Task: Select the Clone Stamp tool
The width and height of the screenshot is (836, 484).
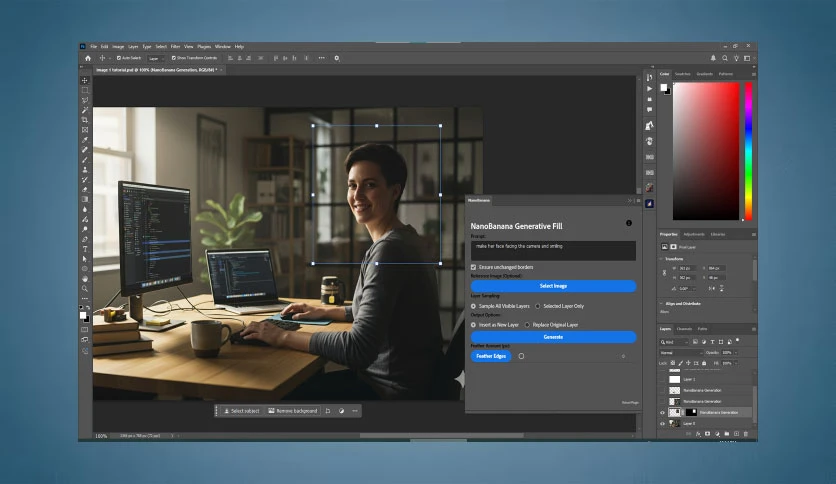Action: pos(85,170)
